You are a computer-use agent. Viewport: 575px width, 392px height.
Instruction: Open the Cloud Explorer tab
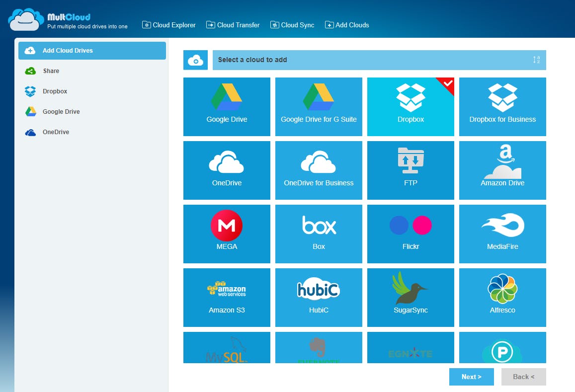[x=168, y=25]
